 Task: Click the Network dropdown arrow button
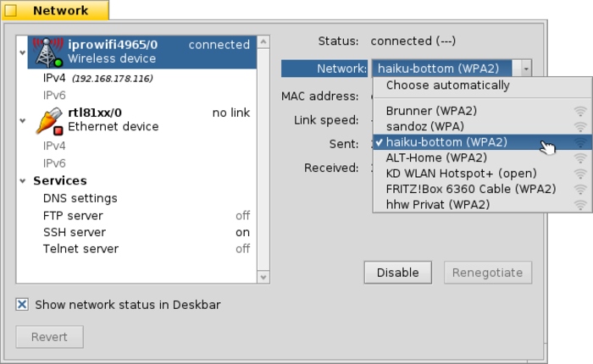pos(527,69)
